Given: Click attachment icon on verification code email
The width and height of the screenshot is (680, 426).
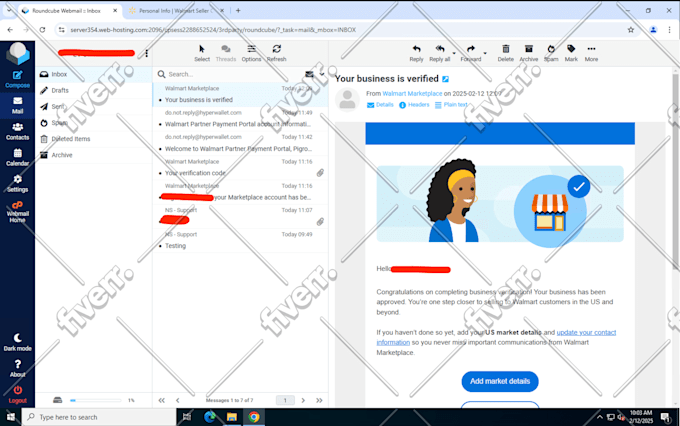Looking at the screenshot, I should tap(320, 173).
